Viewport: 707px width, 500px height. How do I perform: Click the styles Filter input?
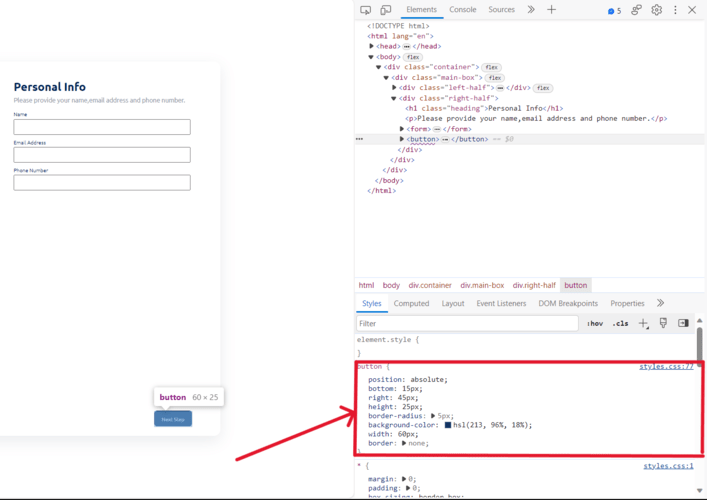pyautogui.click(x=467, y=323)
